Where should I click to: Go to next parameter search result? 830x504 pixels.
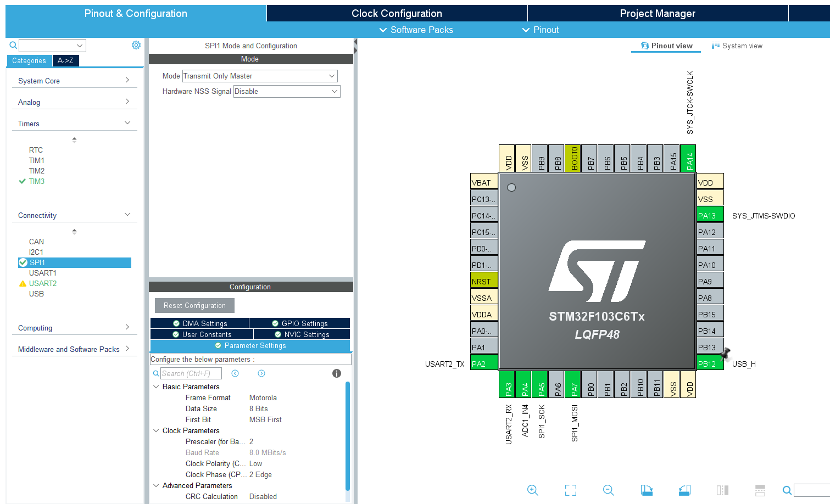[x=261, y=373]
